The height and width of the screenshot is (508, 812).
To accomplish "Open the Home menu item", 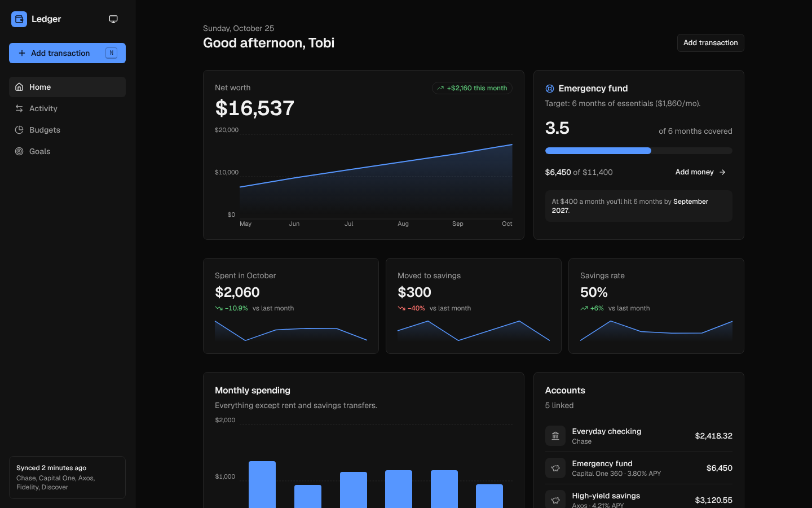I will point(67,87).
